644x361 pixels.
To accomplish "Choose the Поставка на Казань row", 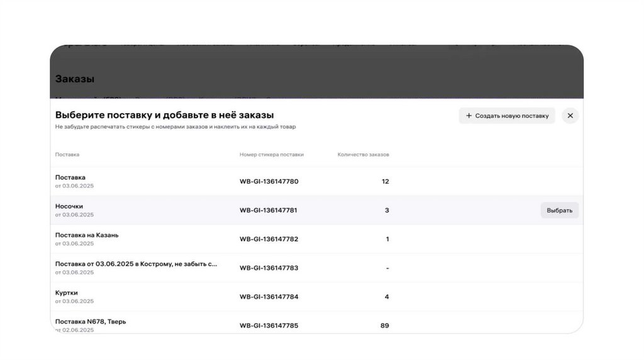I will point(87,235).
